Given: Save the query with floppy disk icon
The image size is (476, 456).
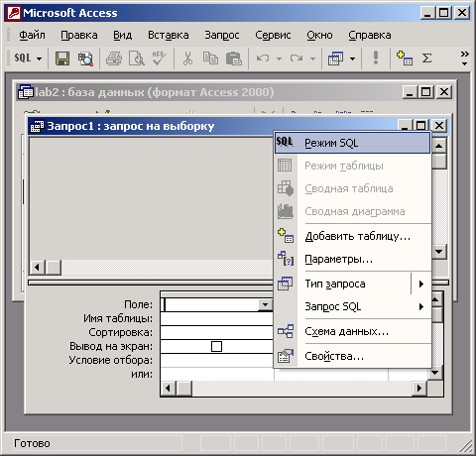Looking at the screenshot, I should pos(62,58).
